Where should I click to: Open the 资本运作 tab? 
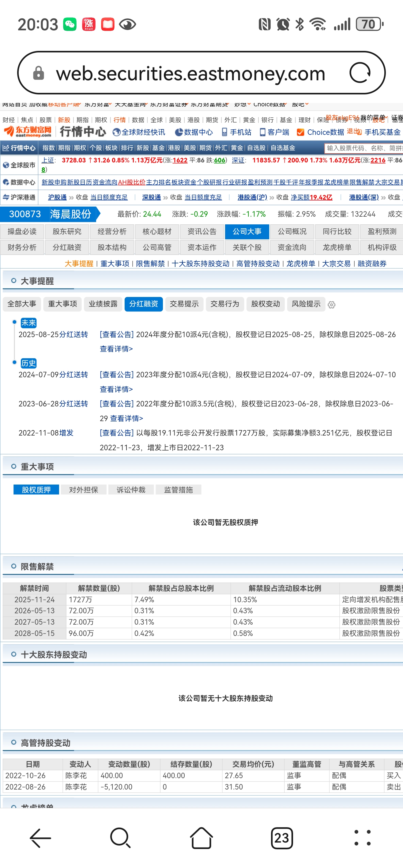(202, 247)
